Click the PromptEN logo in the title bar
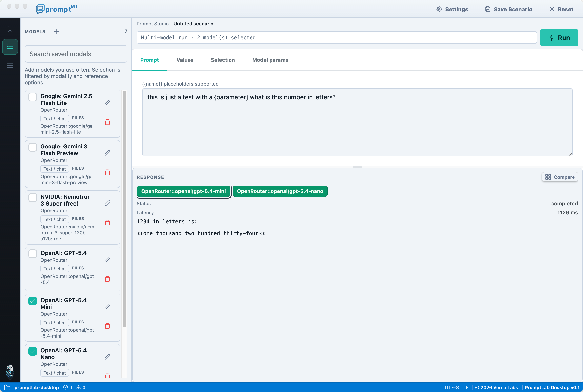Screen dimensions: 583x392 click(x=56, y=9)
